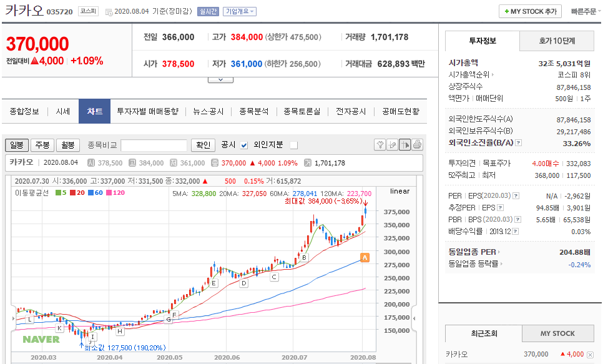The width and height of the screenshot is (608, 364).
Task: Open the 공매도현황 tab
Action: [401, 112]
